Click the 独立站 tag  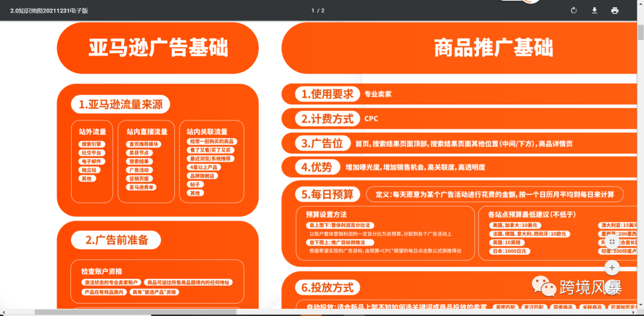pyautogui.click(x=89, y=170)
